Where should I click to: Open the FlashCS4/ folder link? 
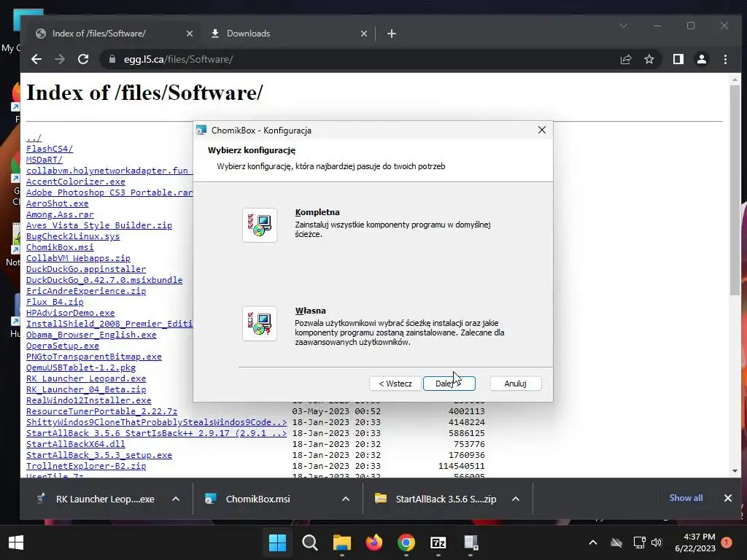coord(50,149)
